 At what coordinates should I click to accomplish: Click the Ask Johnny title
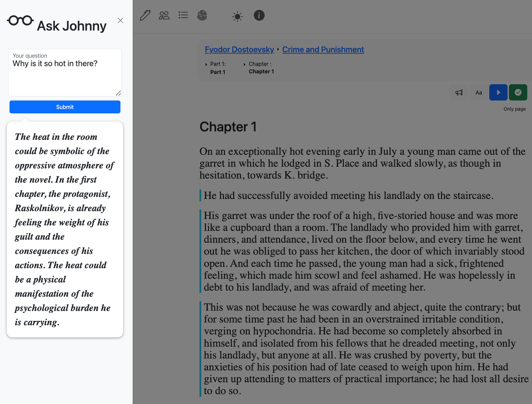(72, 26)
